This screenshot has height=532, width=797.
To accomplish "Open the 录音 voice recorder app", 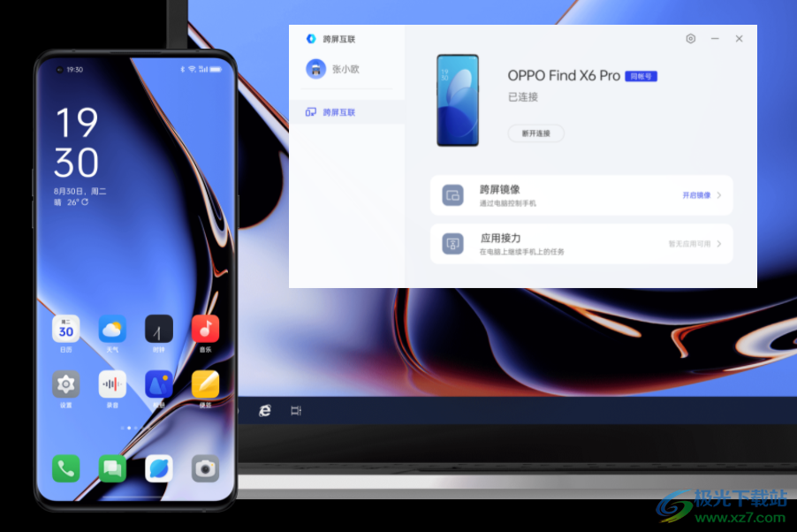I will click(110, 384).
